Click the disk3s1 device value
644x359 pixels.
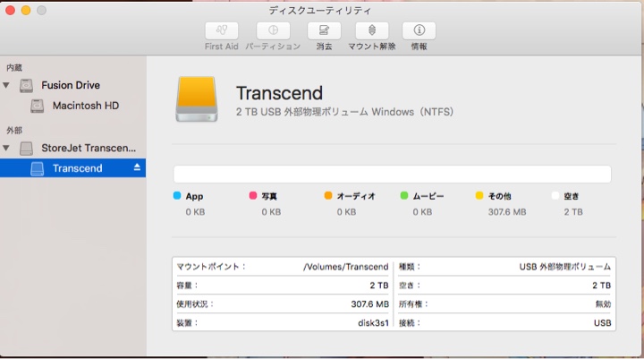tap(373, 323)
